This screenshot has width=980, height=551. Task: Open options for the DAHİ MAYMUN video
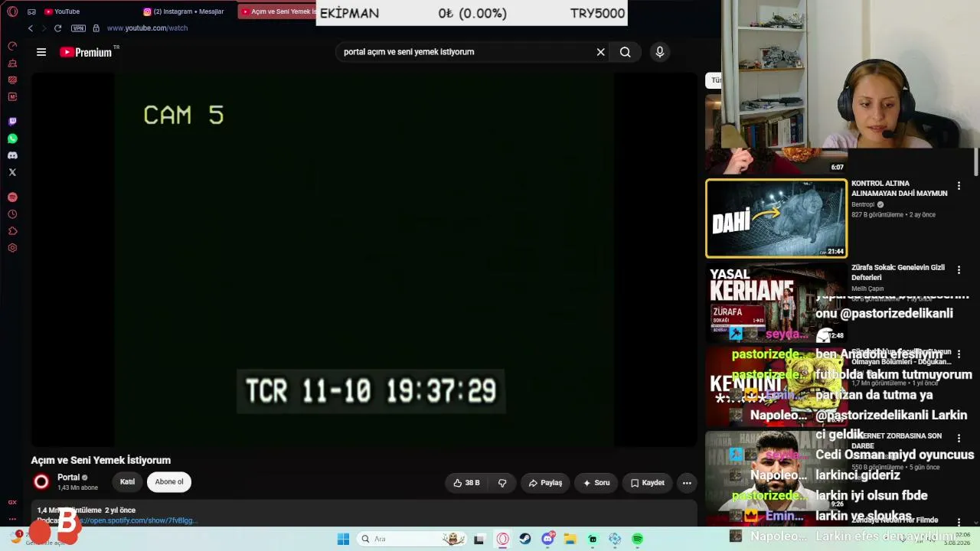tap(959, 186)
